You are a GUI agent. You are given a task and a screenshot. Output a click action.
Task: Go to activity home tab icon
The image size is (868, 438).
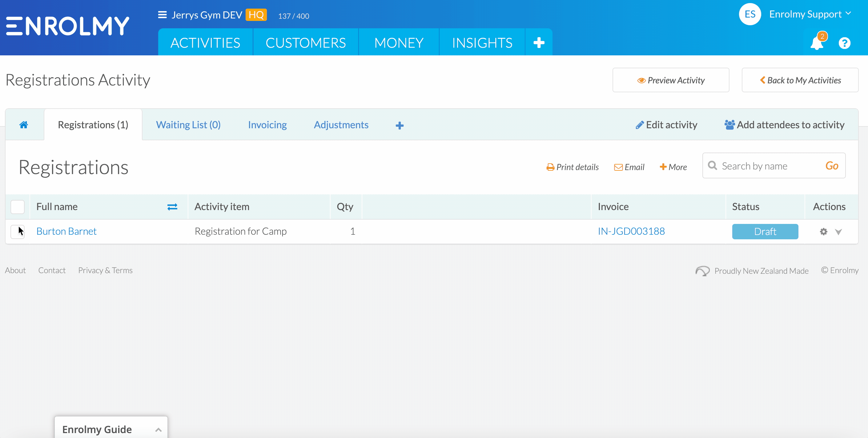tap(24, 125)
